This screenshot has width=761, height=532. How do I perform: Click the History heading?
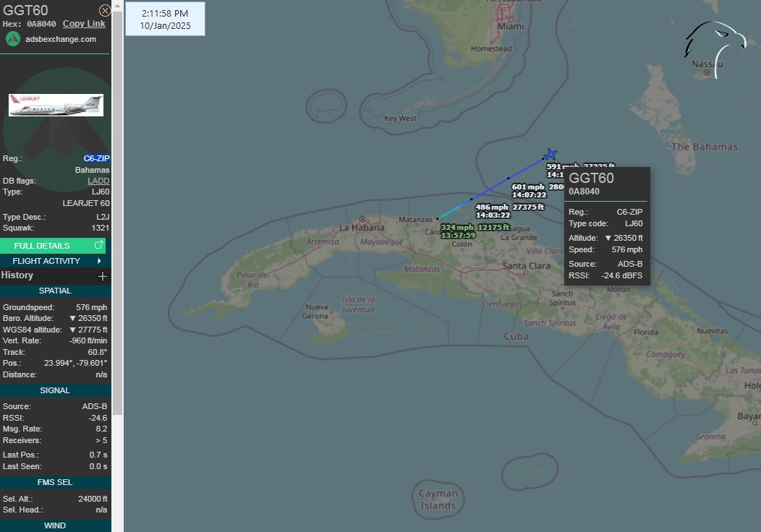17,275
